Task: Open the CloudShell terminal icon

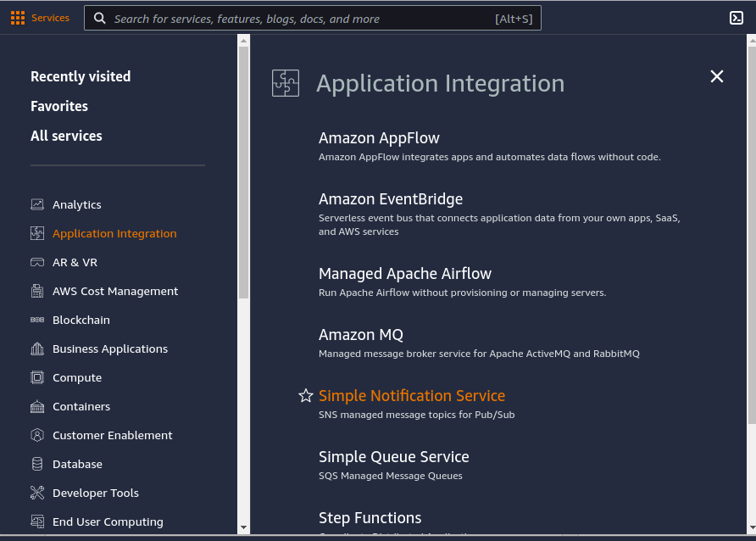Action: 737,18
